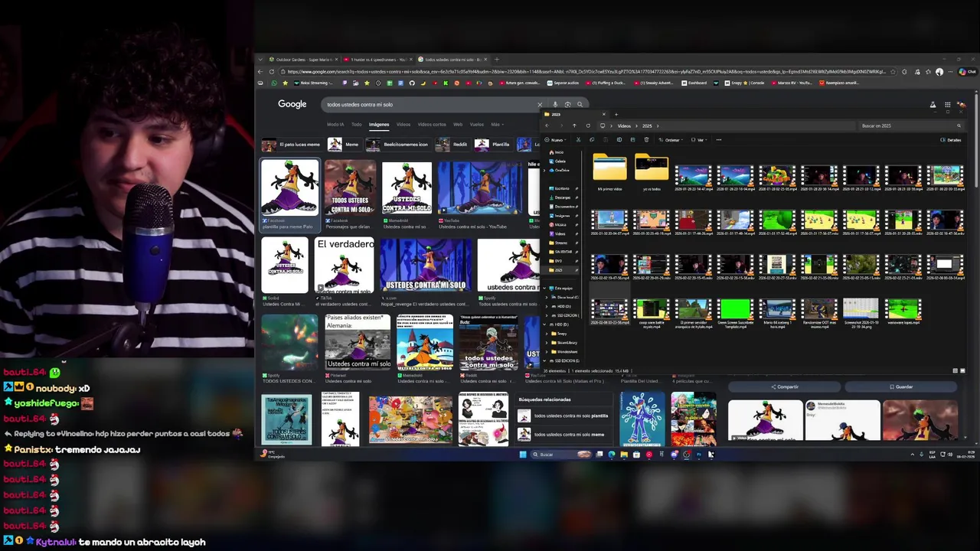
Task: Open the Ver view dropdown
Action: [x=699, y=140]
